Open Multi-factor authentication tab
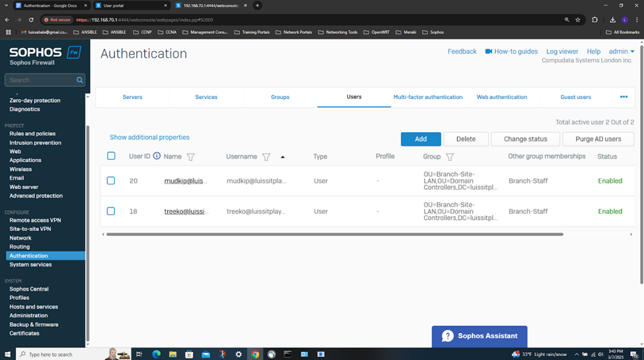The image size is (644, 360). click(x=428, y=97)
